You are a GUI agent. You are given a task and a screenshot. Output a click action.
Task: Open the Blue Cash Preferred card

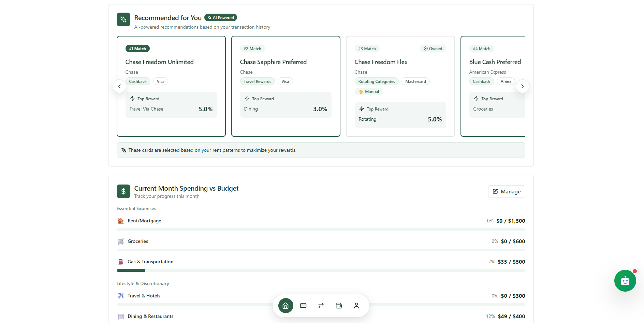tap(493, 86)
